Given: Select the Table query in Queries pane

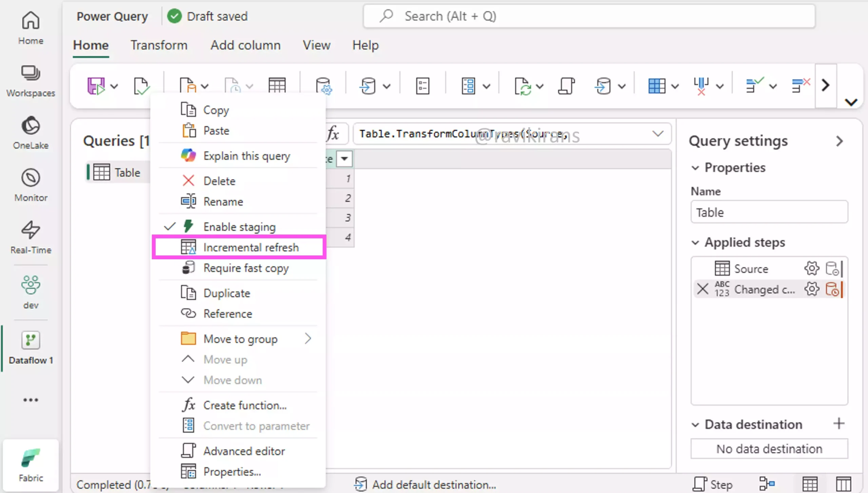Looking at the screenshot, I should pos(118,172).
